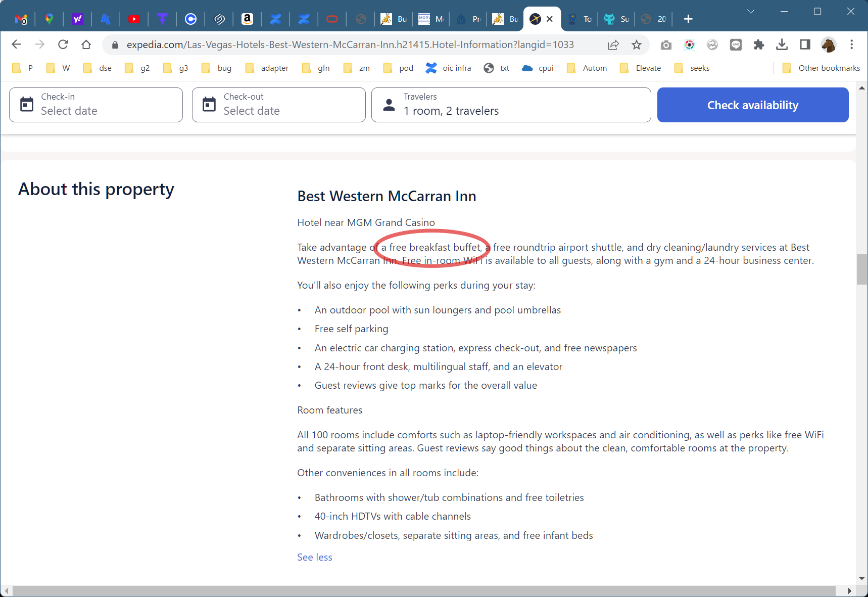The width and height of the screenshot is (868, 597).
Task: Collapse property description with See less
Action: [314, 557]
